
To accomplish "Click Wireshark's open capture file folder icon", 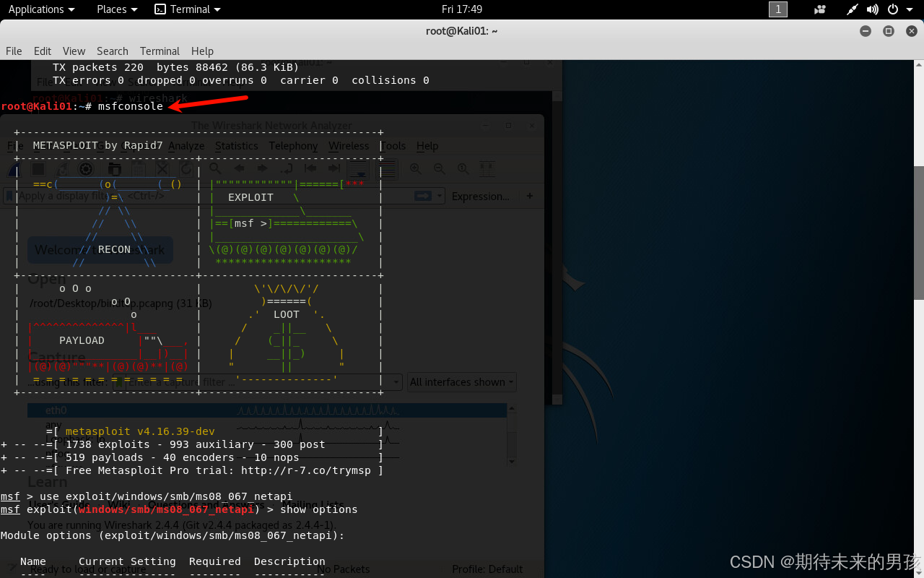I will [x=115, y=169].
